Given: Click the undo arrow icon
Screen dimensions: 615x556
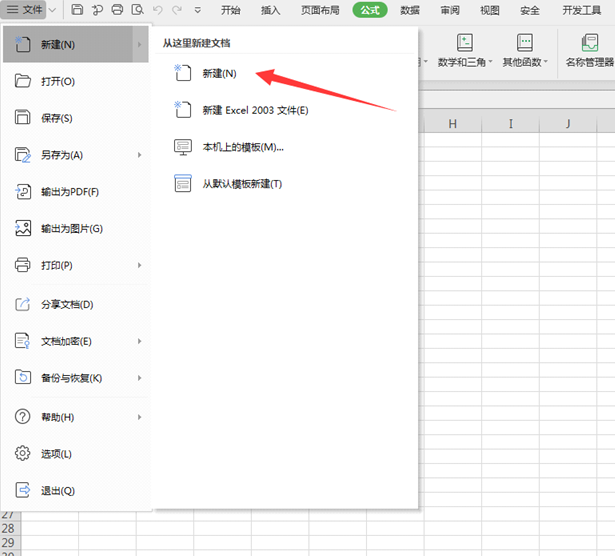Looking at the screenshot, I should click(x=157, y=9).
